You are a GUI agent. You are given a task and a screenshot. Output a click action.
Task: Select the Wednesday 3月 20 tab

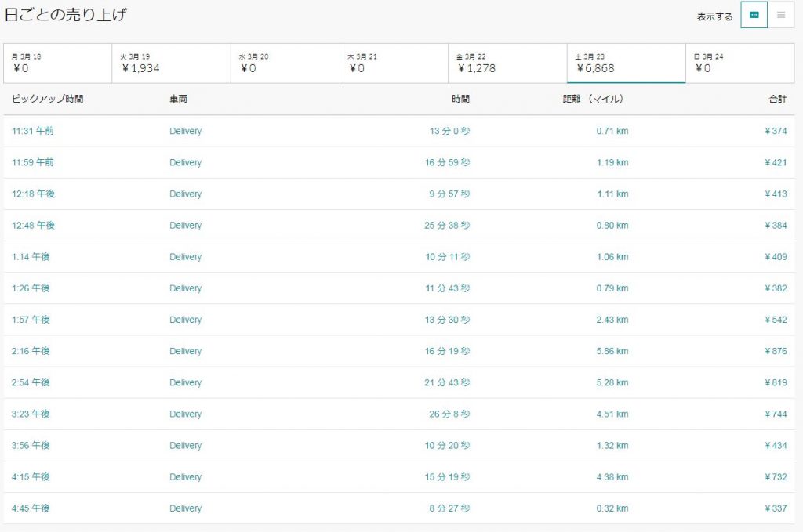[285, 63]
